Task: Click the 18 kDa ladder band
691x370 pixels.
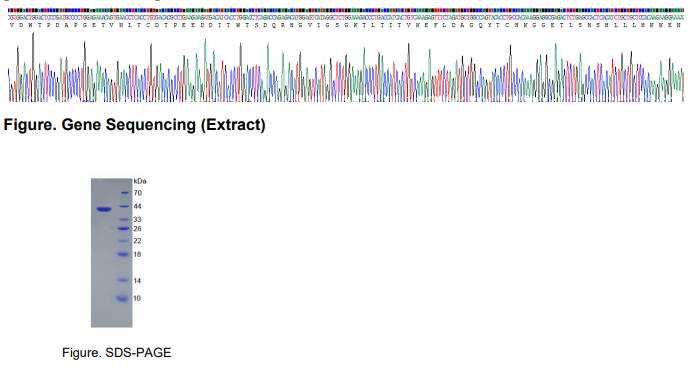Action: pos(123,254)
